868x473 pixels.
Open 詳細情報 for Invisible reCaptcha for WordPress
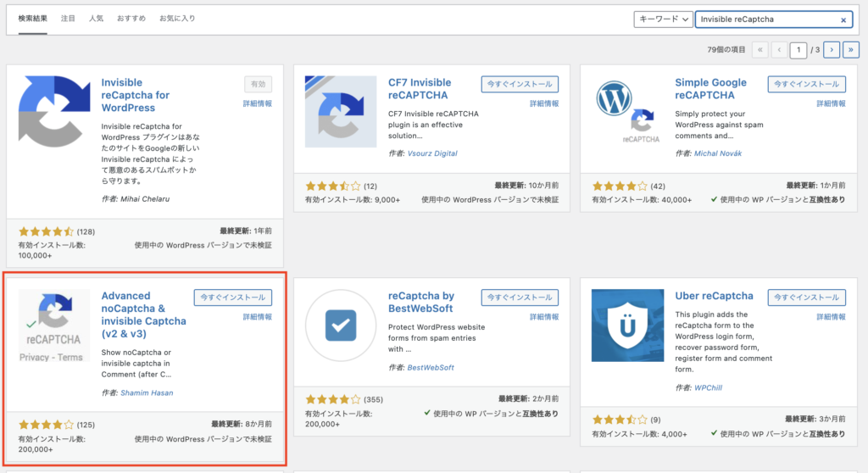(x=258, y=103)
